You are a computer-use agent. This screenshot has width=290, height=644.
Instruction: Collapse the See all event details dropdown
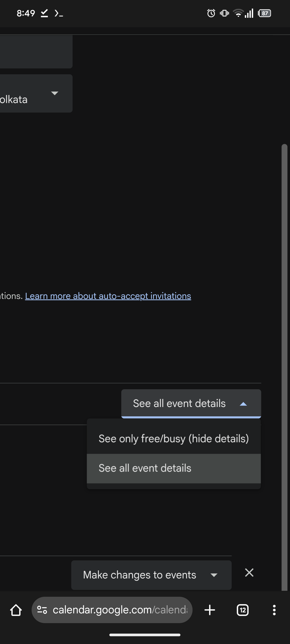tap(191, 403)
